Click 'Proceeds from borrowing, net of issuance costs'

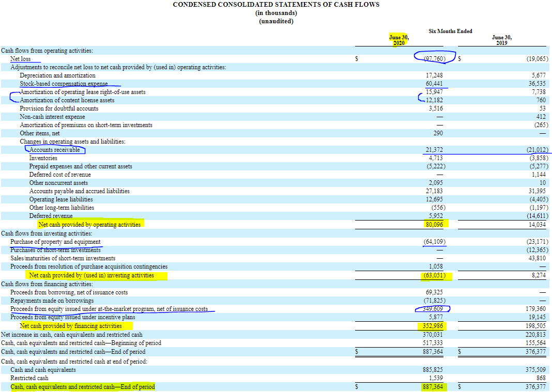click(x=69, y=292)
